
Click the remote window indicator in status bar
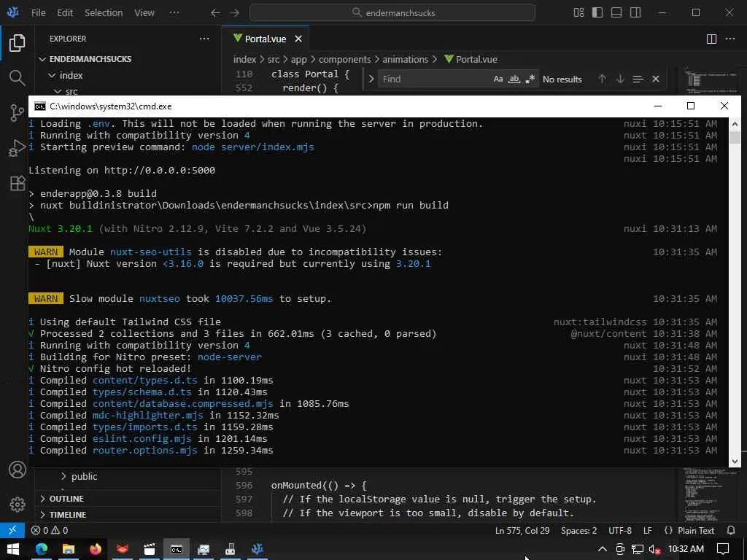tap(12, 530)
